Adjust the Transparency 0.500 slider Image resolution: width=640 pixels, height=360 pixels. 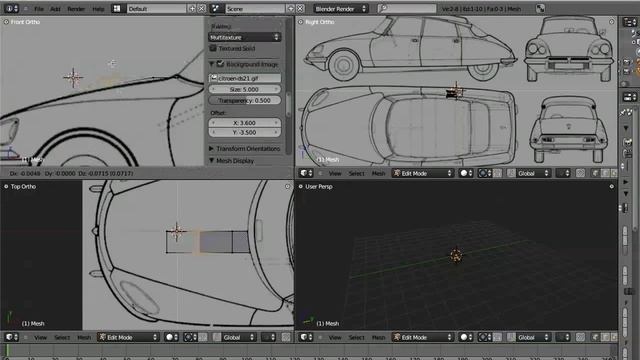244,100
